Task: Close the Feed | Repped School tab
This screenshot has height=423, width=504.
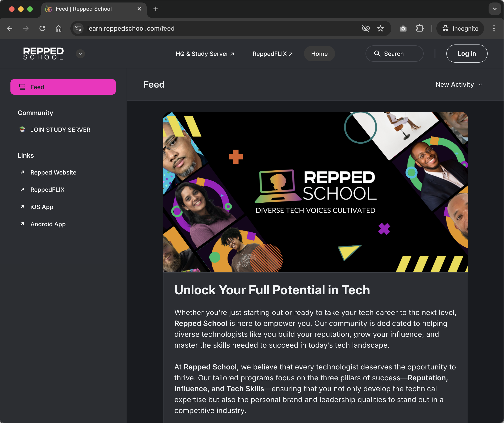Action: (x=139, y=9)
